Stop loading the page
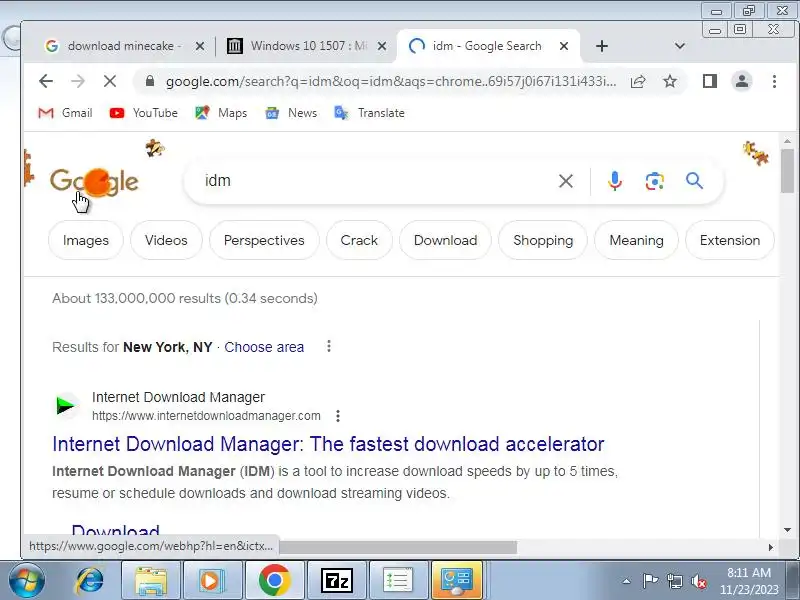Screen dimensions: 800x600 click(110, 81)
